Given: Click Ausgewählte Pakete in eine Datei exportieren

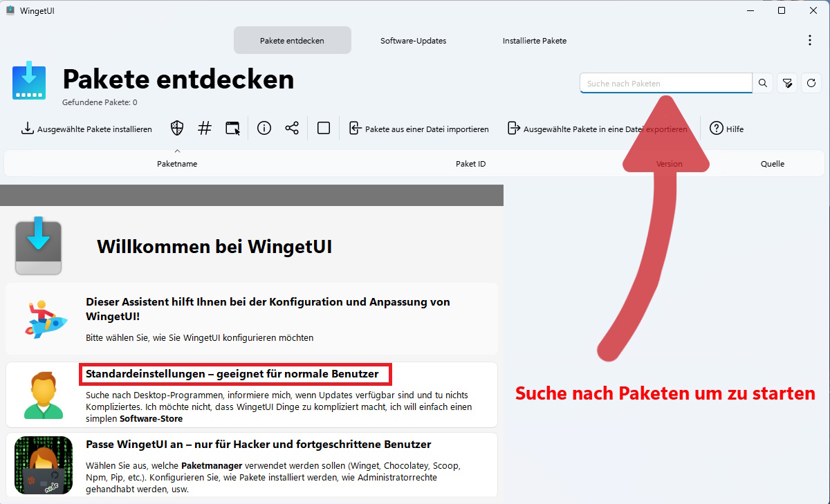Looking at the screenshot, I should click(598, 129).
